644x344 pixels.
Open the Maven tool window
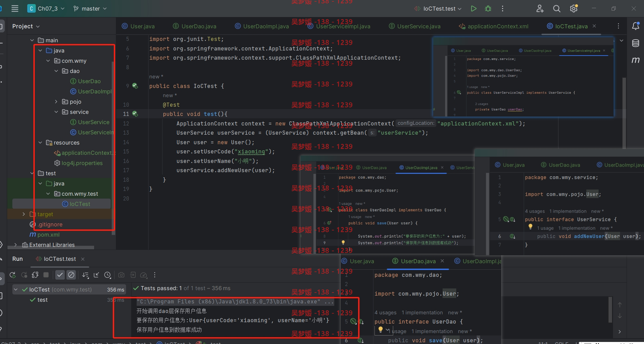click(x=635, y=60)
